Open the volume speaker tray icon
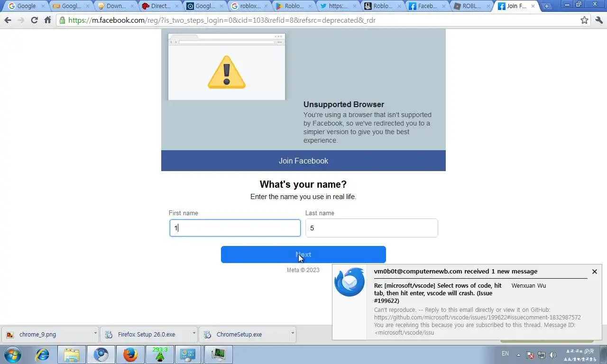607x364 pixels. pyautogui.click(x=552, y=355)
